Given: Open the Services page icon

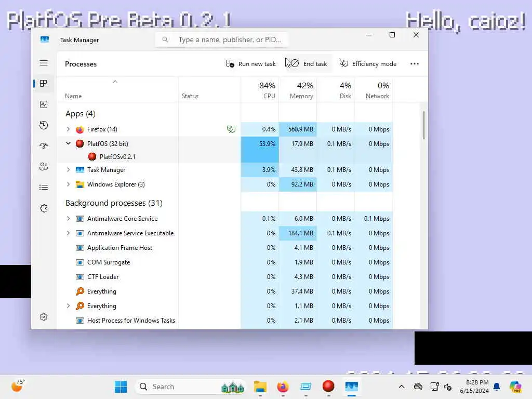Looking at the screenshot, I should click(44, 208).
